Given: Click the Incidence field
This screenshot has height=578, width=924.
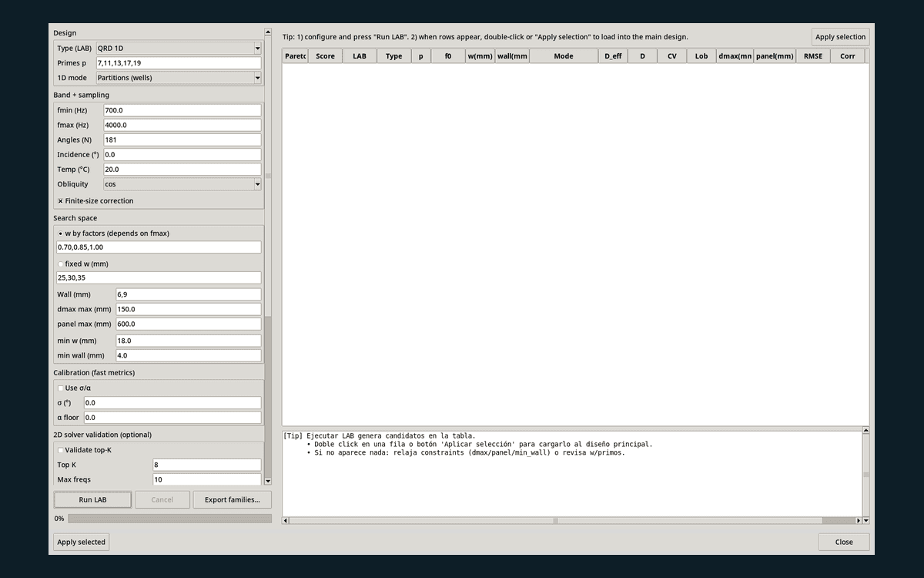Looking at the screenshot, I should click(182, 155).
